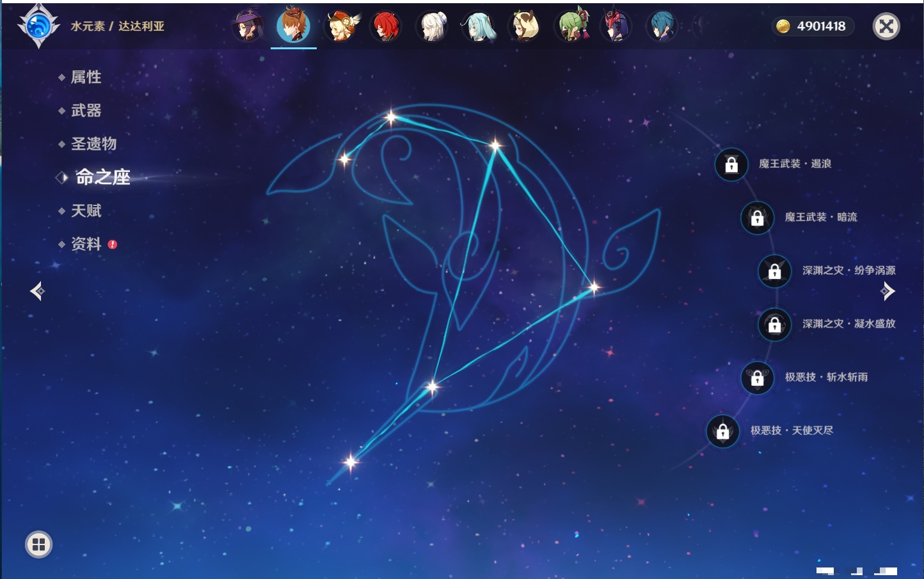
Task: Open constellation label 极恶技・天使灭尽
Action: [792, 430]
